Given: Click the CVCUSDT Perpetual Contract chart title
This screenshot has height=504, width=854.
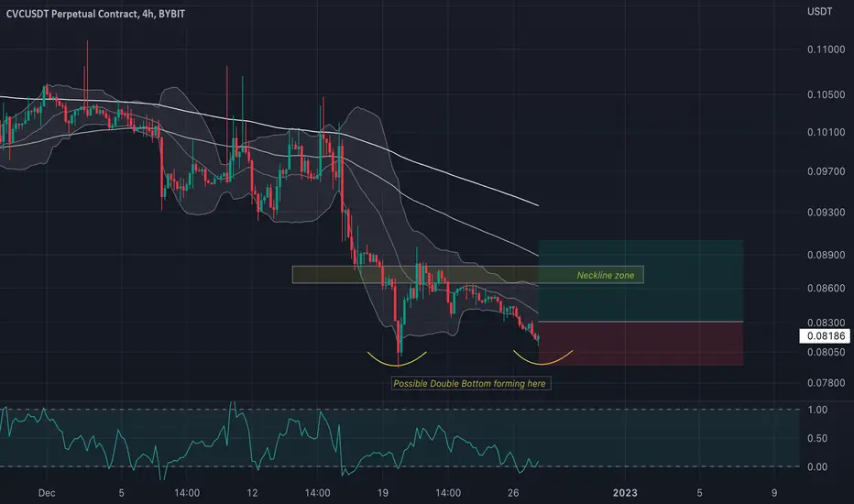Looking at the screenshot, I should click(95, 14).
